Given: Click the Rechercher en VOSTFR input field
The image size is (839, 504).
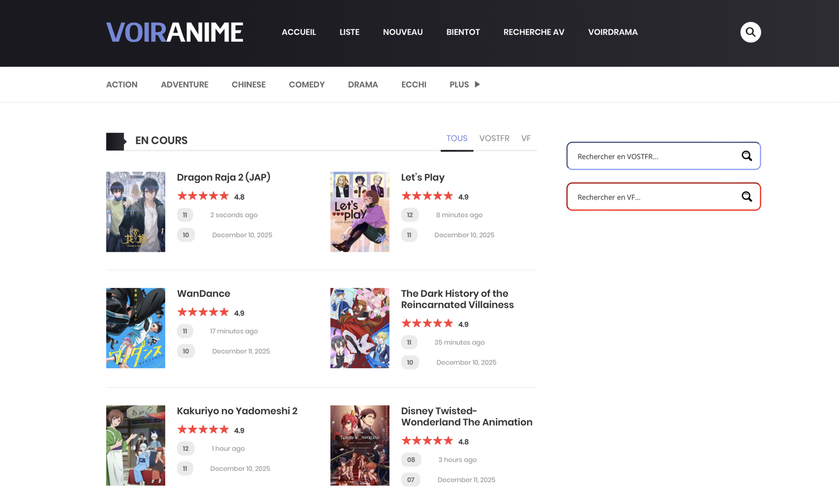Looking at the screenshot, I should (653, 156).
